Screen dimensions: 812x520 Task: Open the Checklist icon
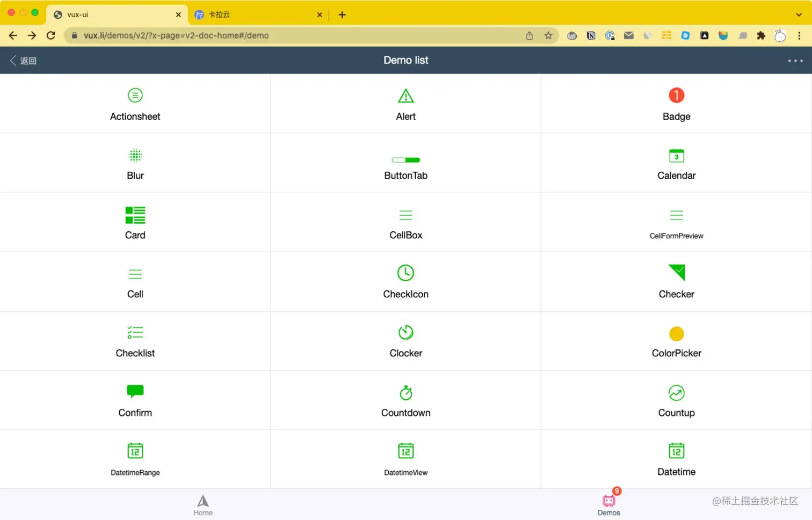click(135, 333)
